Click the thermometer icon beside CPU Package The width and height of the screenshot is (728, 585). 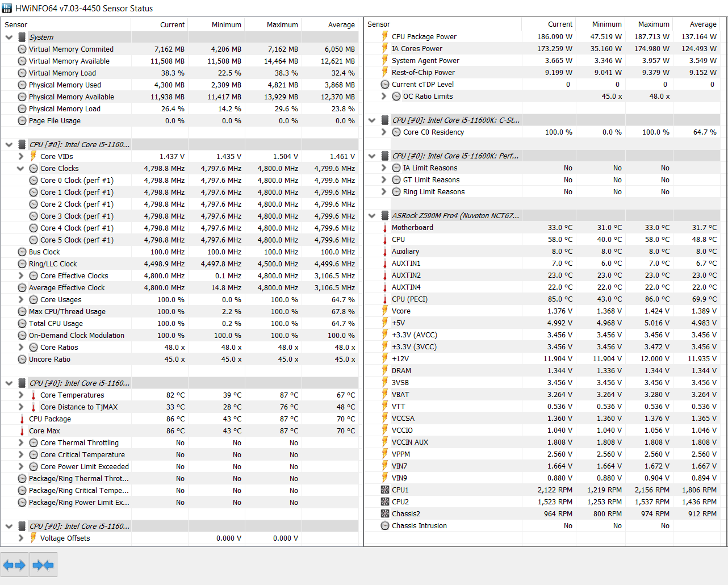[22, 419]
